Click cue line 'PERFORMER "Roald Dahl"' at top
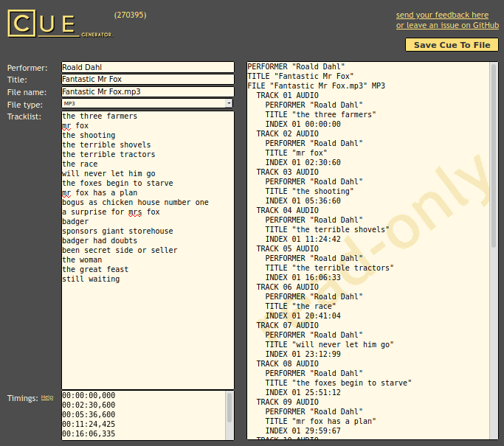504x446 pixels. pyautogui.click(x=296, y=67)
